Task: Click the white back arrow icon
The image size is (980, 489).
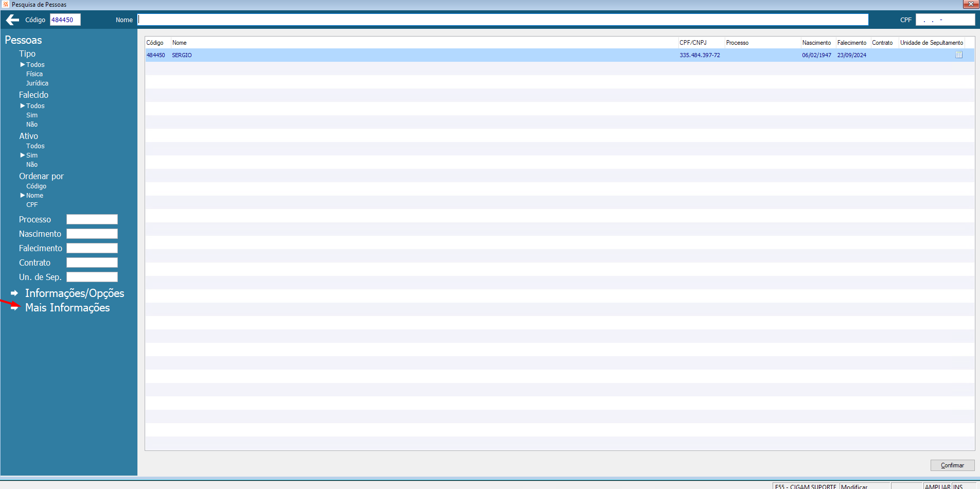Action: pyautogui.click(x=12, y=20)
